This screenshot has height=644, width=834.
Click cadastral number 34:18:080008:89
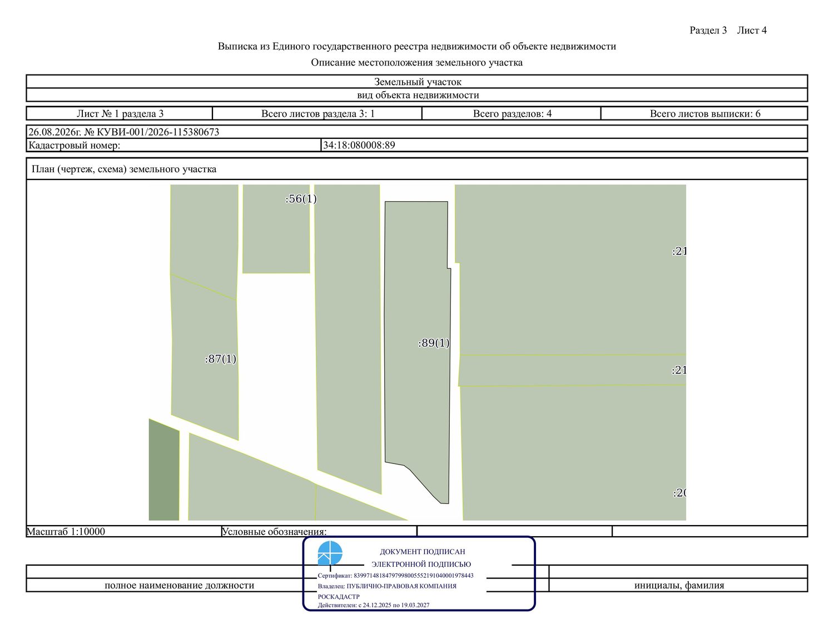tap(359, 146)
